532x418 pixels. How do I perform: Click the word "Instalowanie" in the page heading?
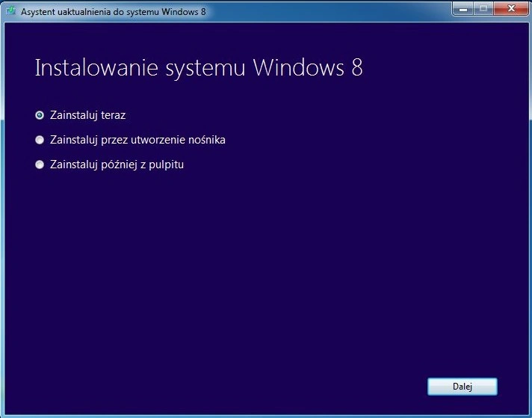pos(96,67)
